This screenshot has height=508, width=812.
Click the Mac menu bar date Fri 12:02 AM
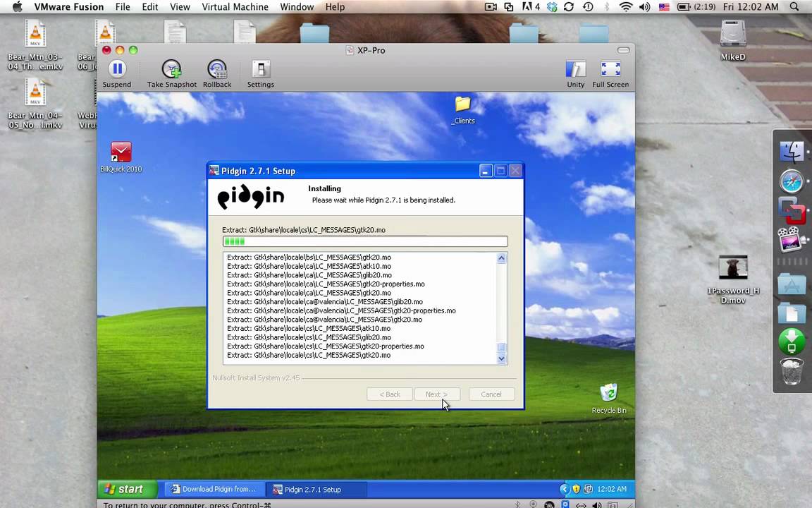coord(751,7)
